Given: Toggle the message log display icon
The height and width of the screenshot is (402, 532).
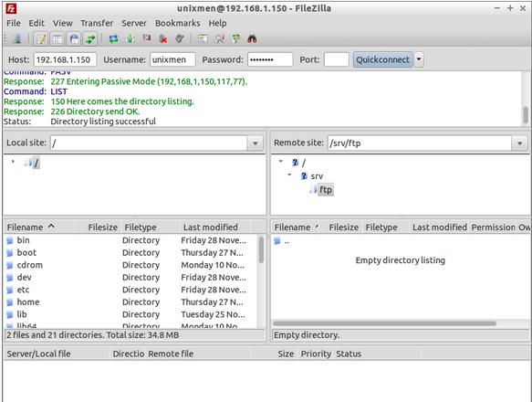Looking at the screenshot, I should pyautogui.click(x=41, y=39).
